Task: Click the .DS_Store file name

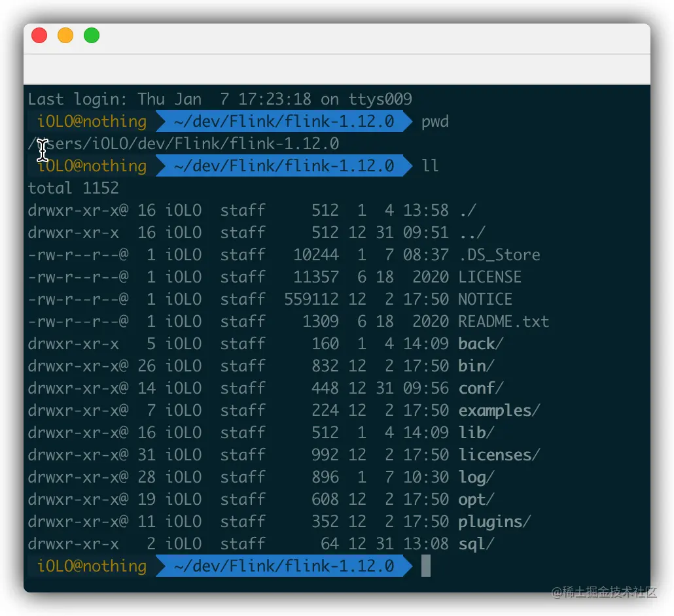Action: pos(499,255)
